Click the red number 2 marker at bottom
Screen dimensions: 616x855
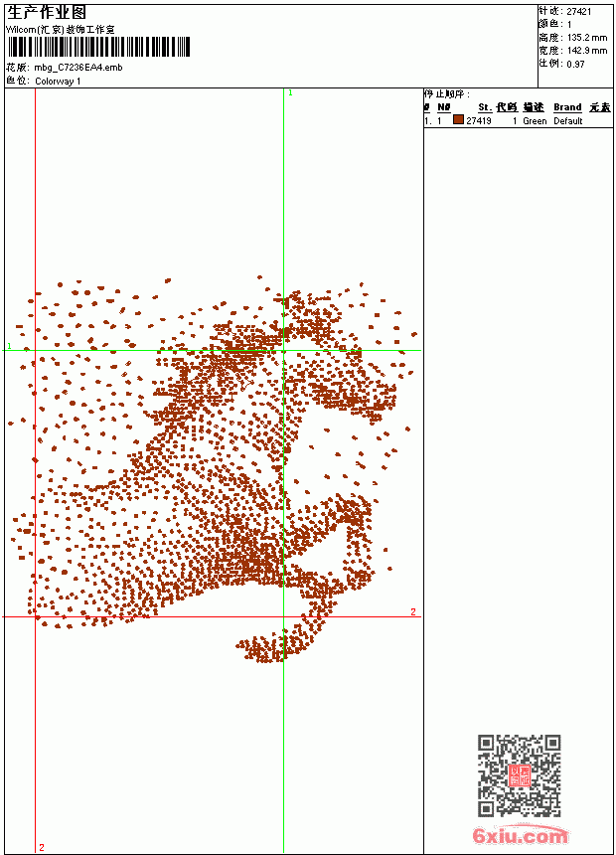pyautogui.click(x=42, y=847)
